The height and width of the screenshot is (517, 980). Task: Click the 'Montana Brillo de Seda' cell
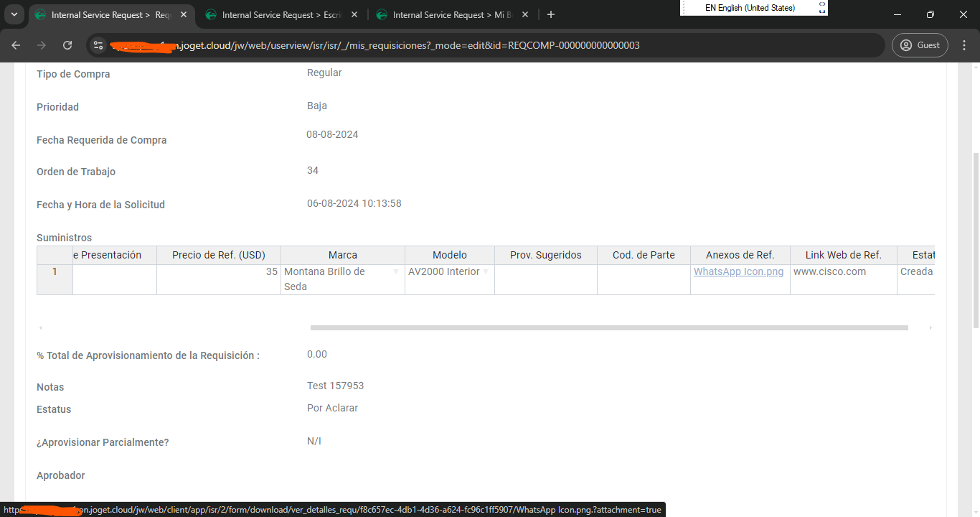(343, 279)
